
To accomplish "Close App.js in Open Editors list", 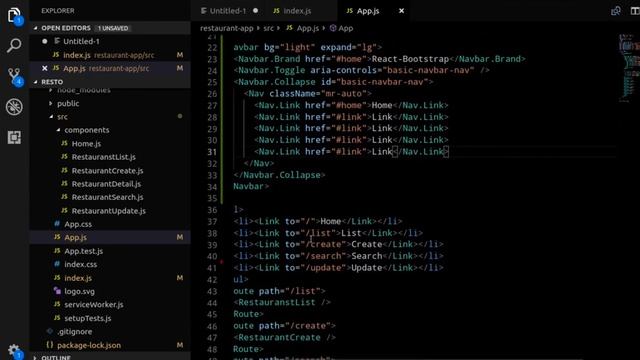I will [44, 68].
